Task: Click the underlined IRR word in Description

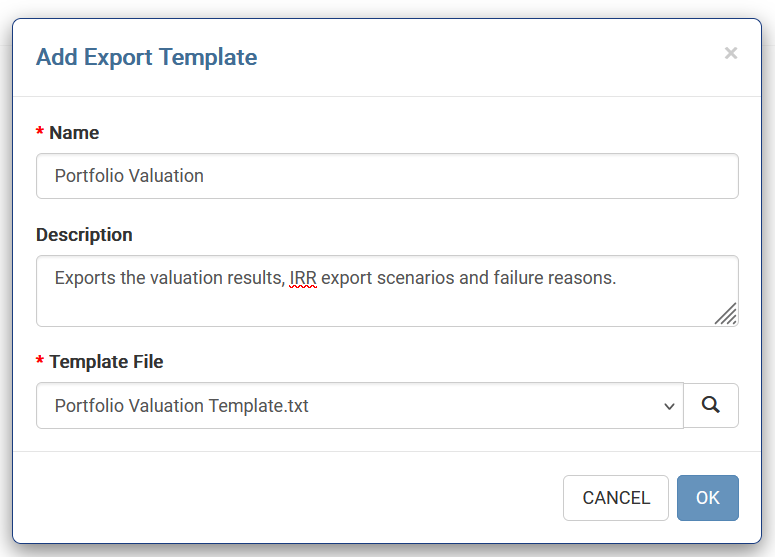Action: click(x=303, y=278)
